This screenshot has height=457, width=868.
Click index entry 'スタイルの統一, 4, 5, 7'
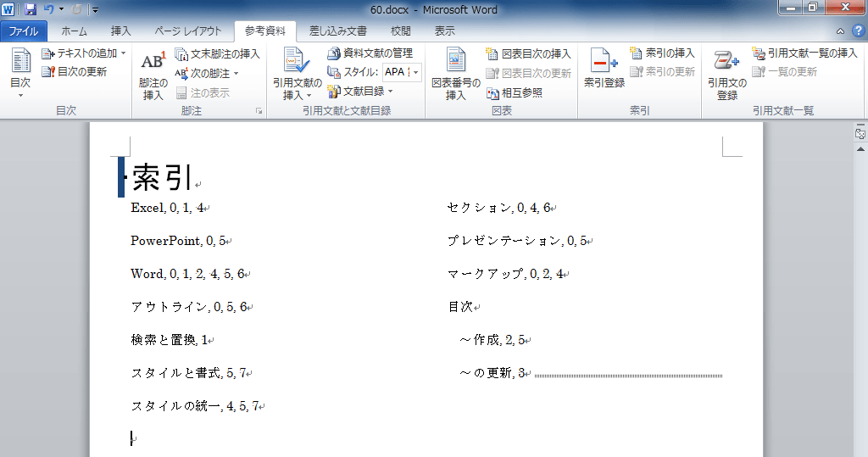[195, 407]
